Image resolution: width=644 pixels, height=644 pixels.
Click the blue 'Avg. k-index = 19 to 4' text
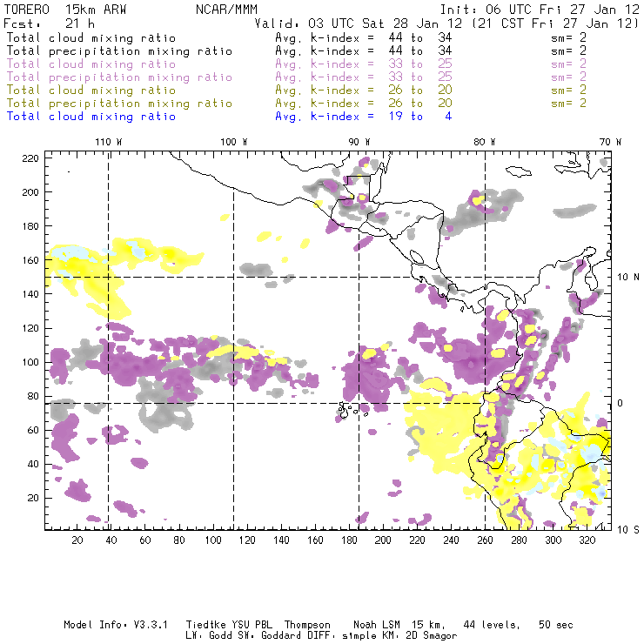[x=364, y=117]
